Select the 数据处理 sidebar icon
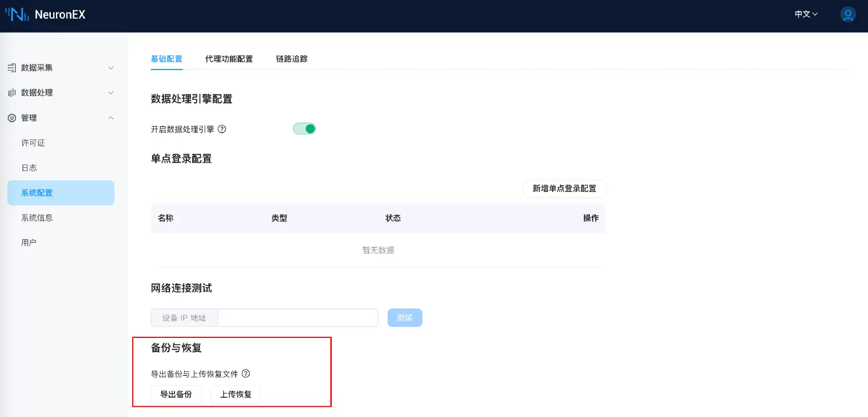Viewport: 868px width, 417px height. tap(11, 93)
